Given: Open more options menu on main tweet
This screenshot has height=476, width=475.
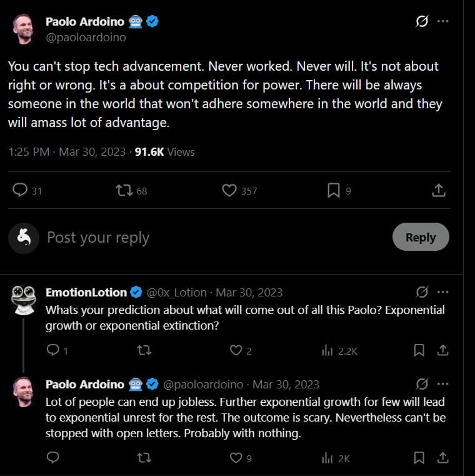Looking at the screenshot, I should 443,21.
